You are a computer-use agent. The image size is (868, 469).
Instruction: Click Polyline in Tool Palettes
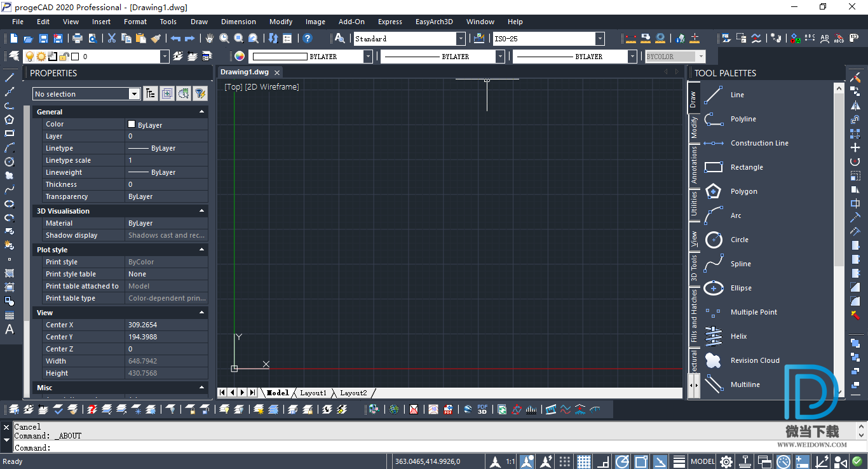(x=743, y=119)
